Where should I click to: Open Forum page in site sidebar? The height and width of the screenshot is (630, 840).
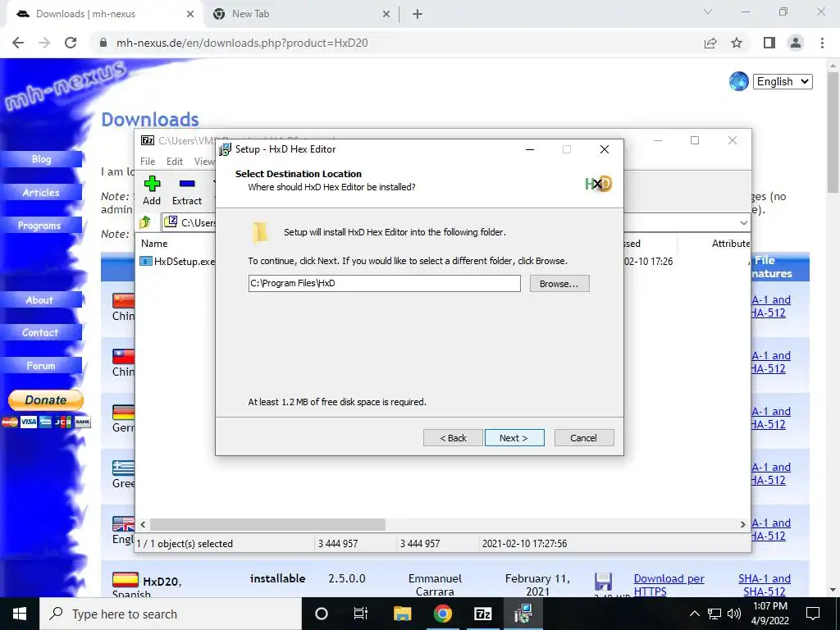pyautogui.click(x=41, y=366)
